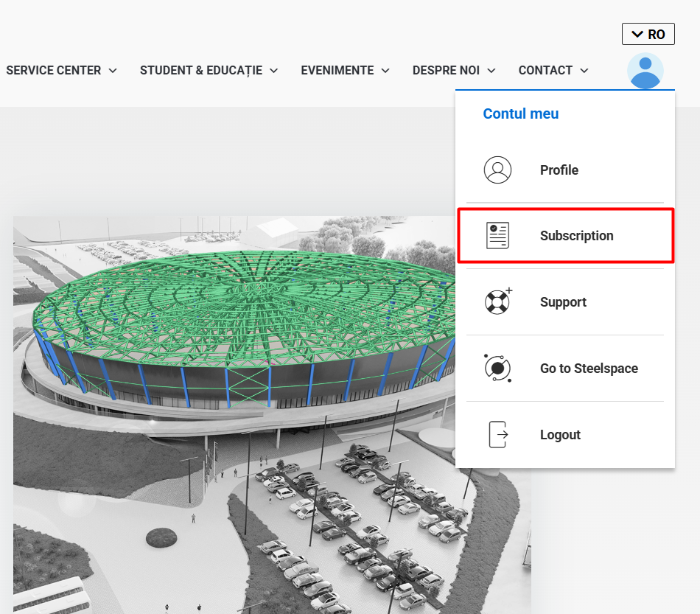The image size is (700, 614).
Task: Click the Steelspace orbit icon
Action: (x=497, y=368)
